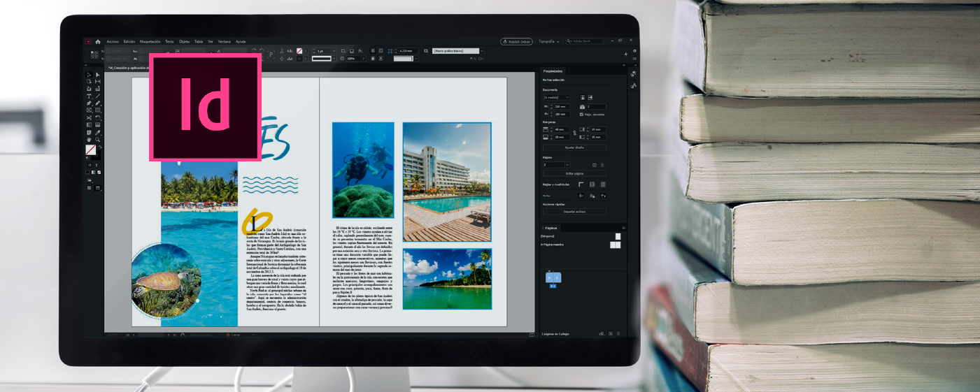Click the landscape orientation icon

[590, 97]
